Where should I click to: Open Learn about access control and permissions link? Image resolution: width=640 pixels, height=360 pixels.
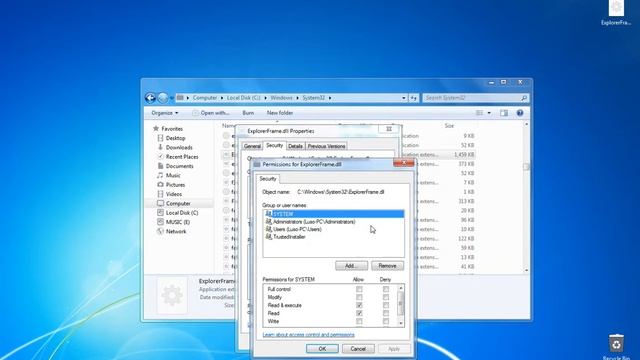tap(309, 335)
